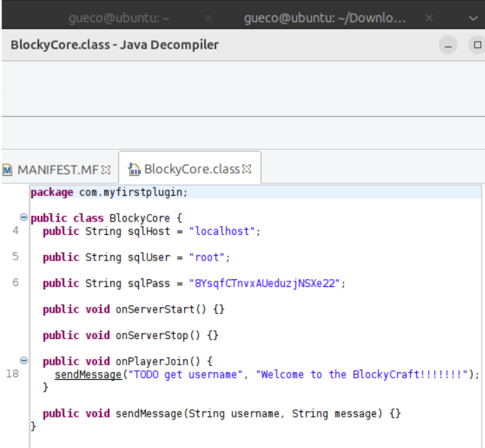Click line number 4 in the gutter

tap(15, 231)
